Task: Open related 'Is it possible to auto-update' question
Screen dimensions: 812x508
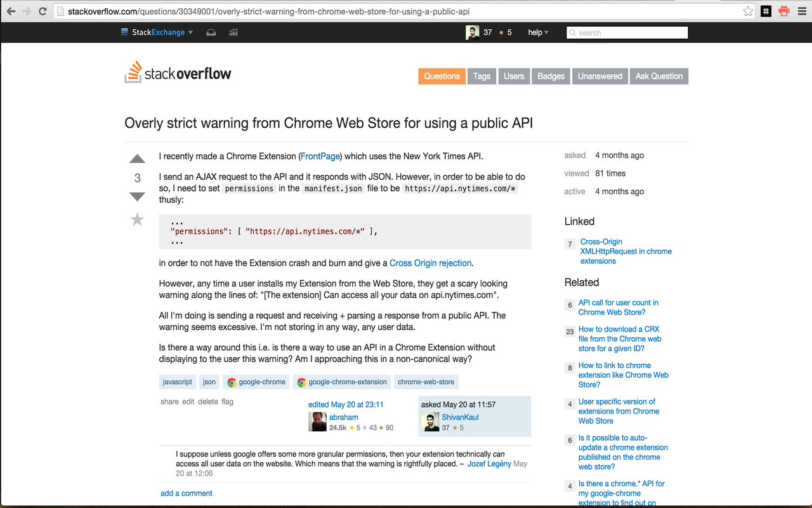Action: 623,452
